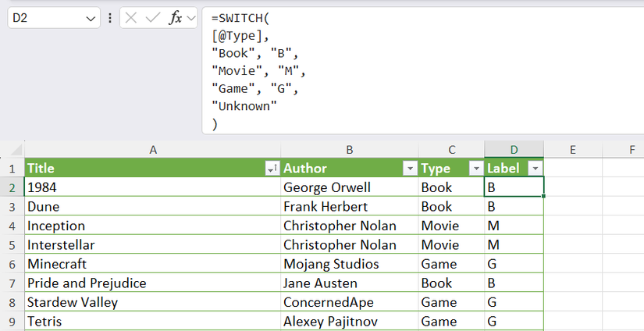This screenshot has height=331, width=644.
Task: Select Christopher Nolan in the Interstellar row
Action: coord(350,245)
